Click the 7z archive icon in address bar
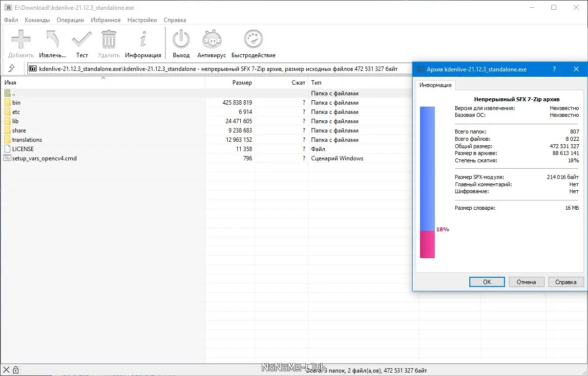 [x=33, y=69]
